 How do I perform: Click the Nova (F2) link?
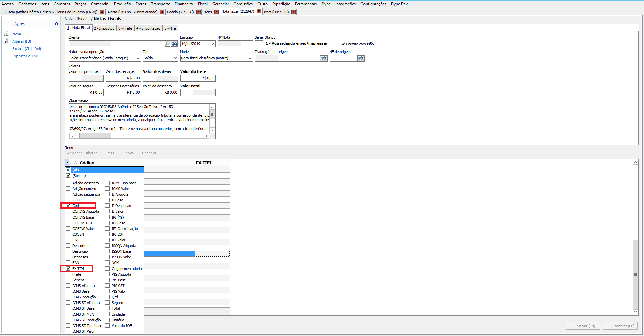[20, 34]
